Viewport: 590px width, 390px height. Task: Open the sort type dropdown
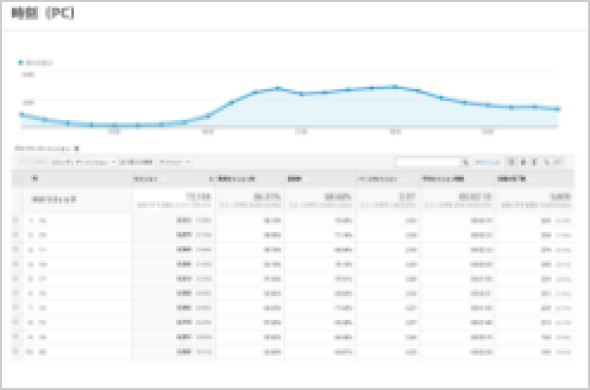175,162
